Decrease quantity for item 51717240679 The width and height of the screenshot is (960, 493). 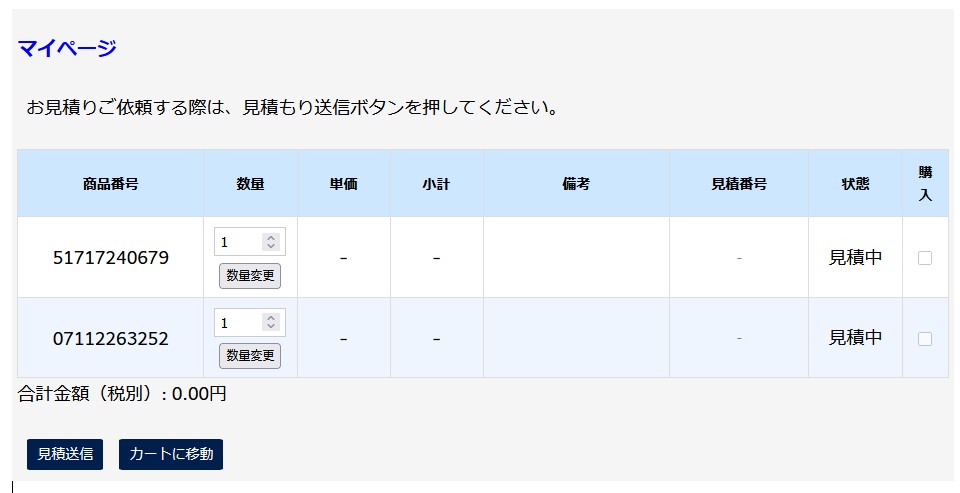coord(271,246)
